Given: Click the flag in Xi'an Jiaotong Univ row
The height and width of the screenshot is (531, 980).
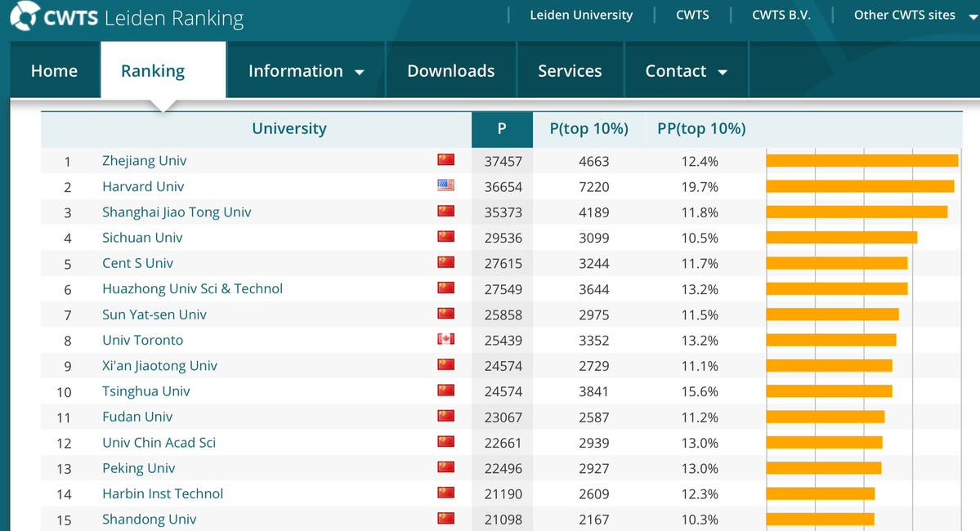Looking at the screenshot, I should pos(445,365).
